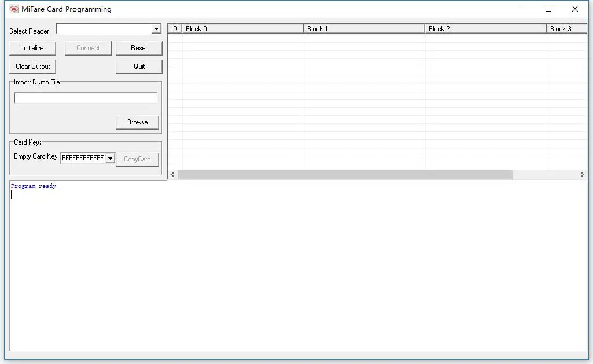The height and width of the screenshot is (364, 593).
Task: Browse for a dump file
Action: pyautogui.click(x=137, y=122)
